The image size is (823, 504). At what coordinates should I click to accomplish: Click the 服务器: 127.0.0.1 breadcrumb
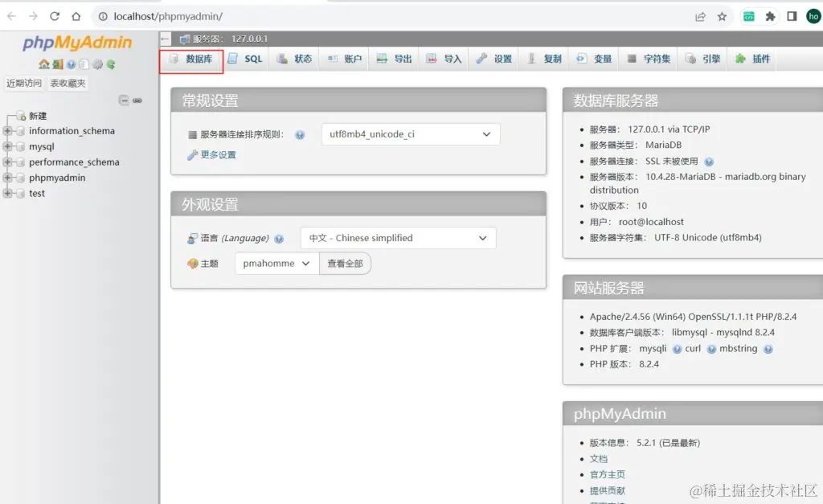coord(223,39)
